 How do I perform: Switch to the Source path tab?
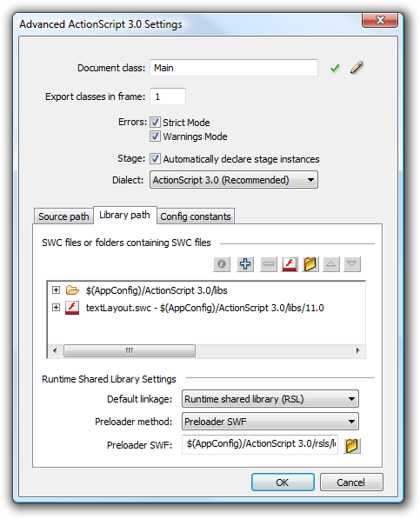click(x=63, y=216)
